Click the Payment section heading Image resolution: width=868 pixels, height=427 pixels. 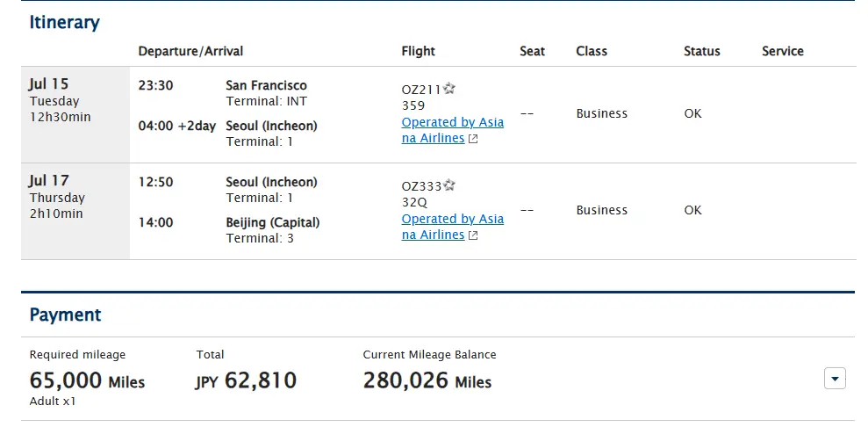tap(65, 315)
